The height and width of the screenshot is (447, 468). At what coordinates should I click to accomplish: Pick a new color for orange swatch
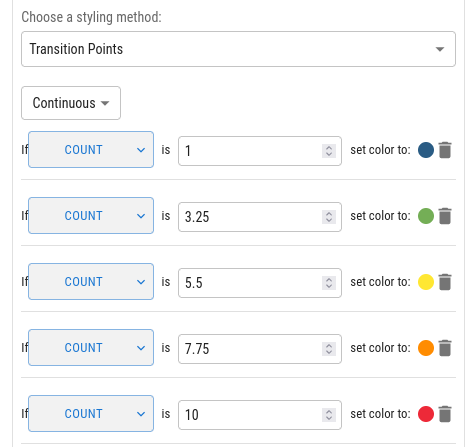426,348
